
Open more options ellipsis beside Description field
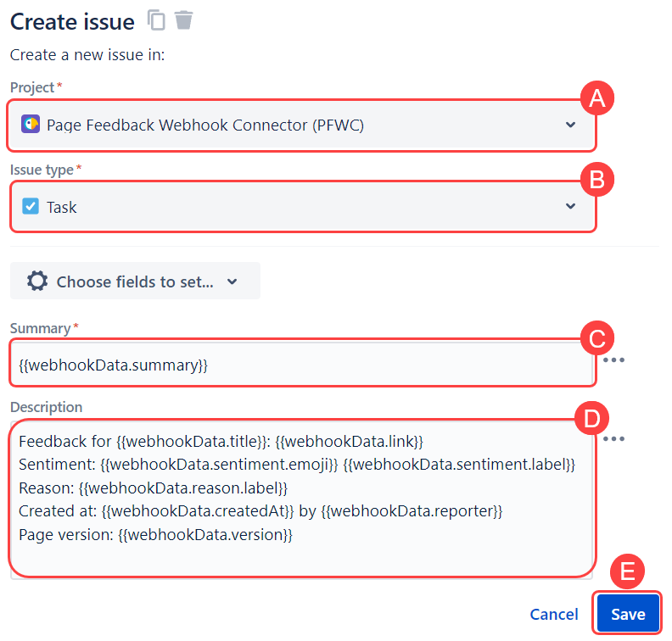point(613,439)
